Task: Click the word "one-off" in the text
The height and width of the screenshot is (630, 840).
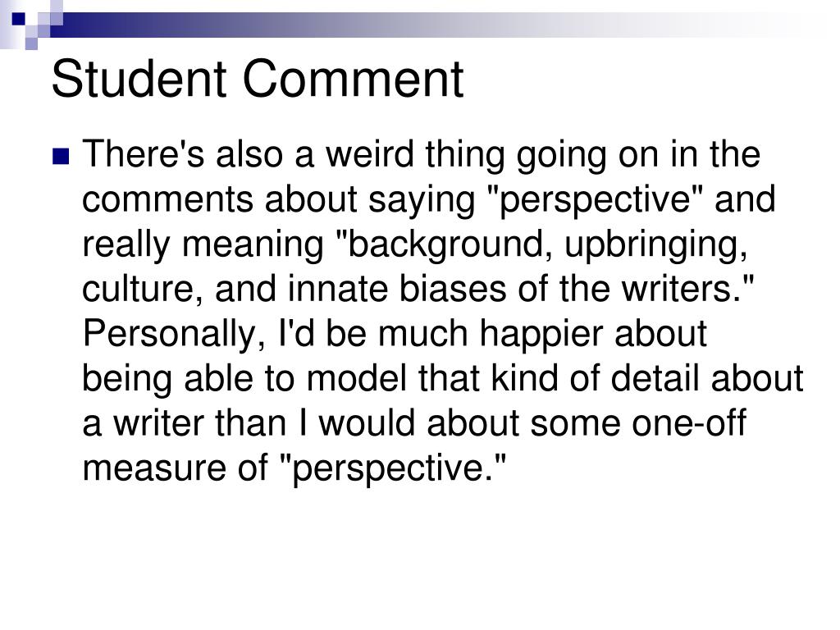Action: (x=689, y=423)
